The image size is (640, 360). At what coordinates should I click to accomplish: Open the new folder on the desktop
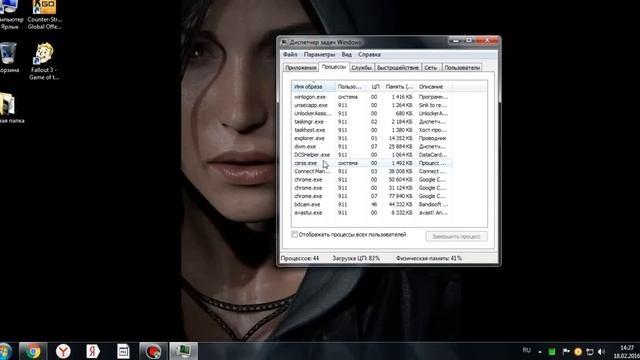click(x=10, y=108)
